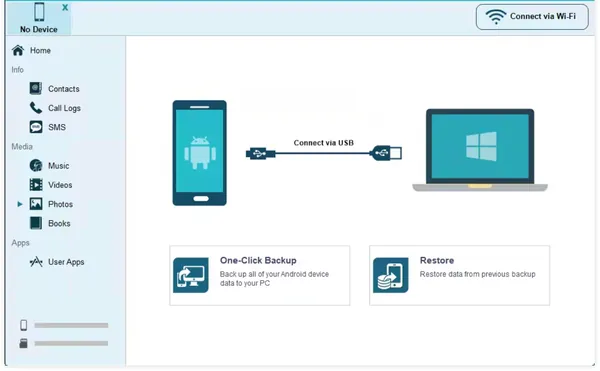Close the No Device tab
The width and height of the screenshot is (600, 371).
coord(65,7)
